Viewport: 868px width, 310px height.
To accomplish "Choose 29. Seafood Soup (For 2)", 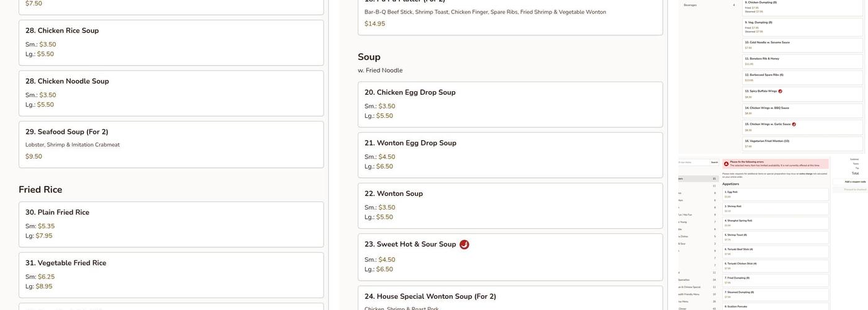I will 171,144.
